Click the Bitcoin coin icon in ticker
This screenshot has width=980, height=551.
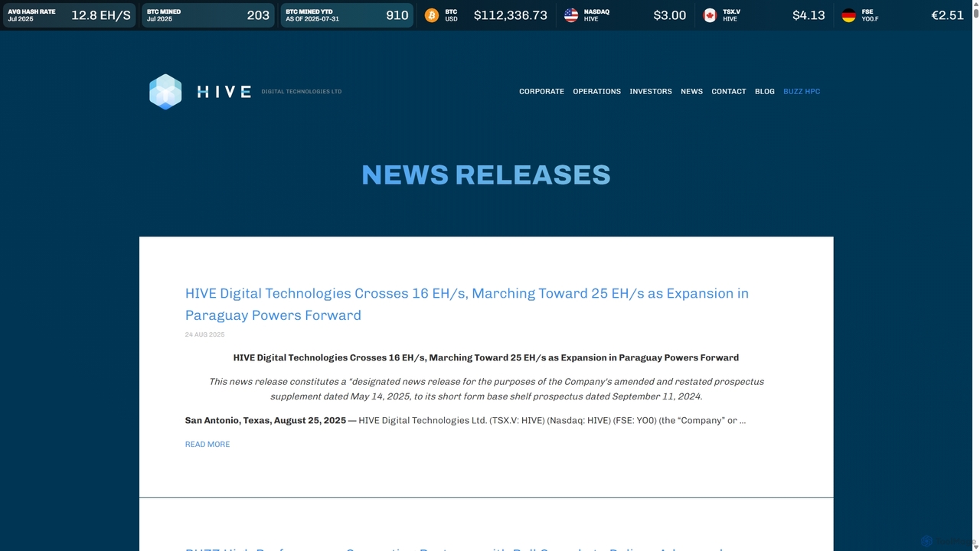[432, 15]
